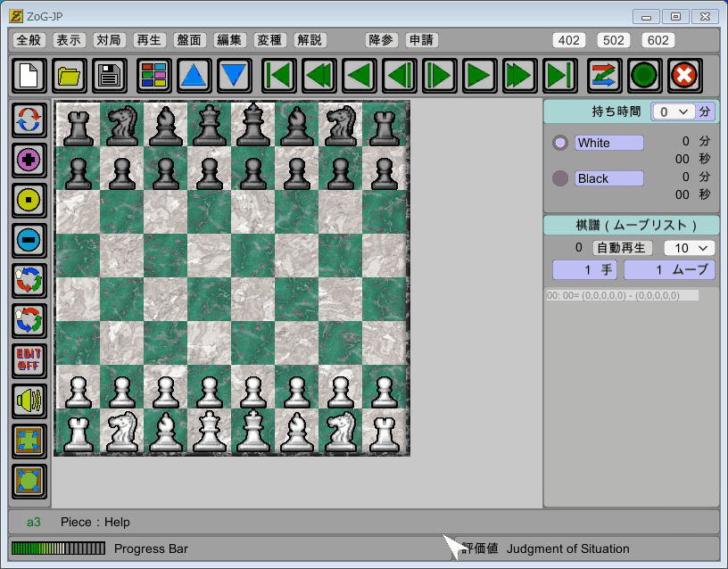The width and height of the screenshot is (728, 569).
Task: Click the 502 button
Action: [x=613, y=40]
